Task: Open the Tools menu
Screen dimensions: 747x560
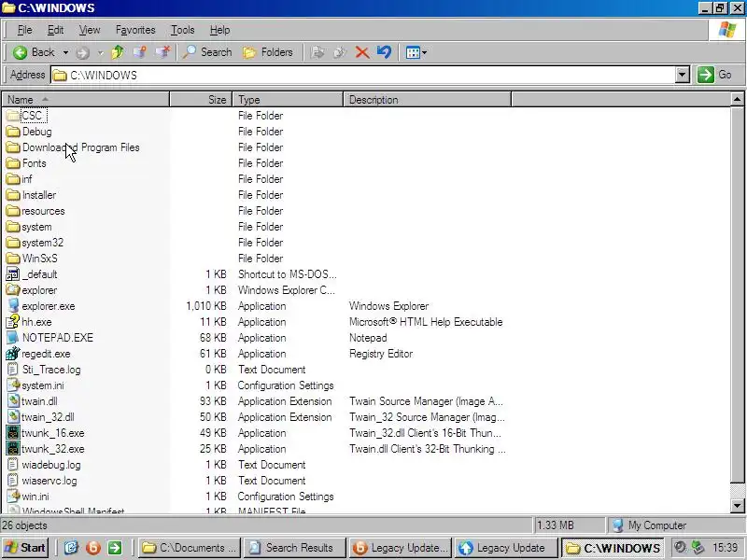Action: 182,30
